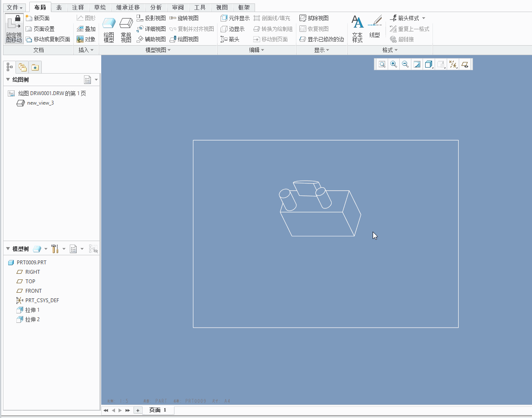Image resolution: width=532 pixels, height=418 pixels.
Task: Click 移动或复制页面 command
Action: pos(48,39)
